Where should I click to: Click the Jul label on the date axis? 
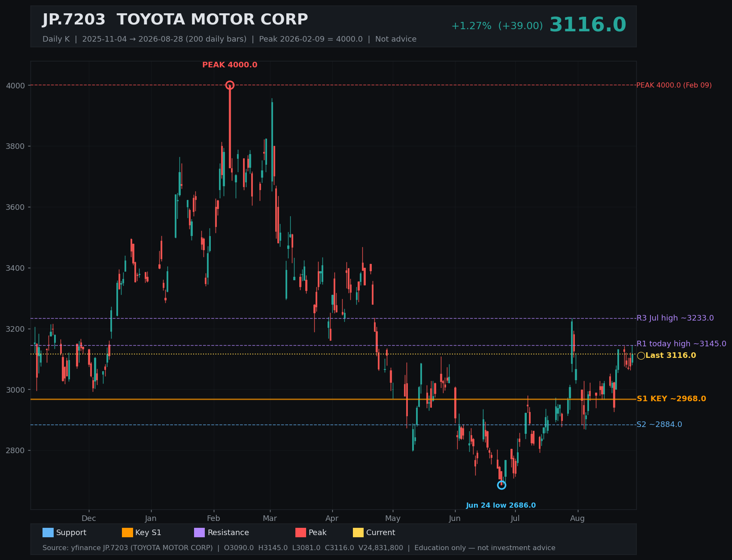click(x=515, y=518)
